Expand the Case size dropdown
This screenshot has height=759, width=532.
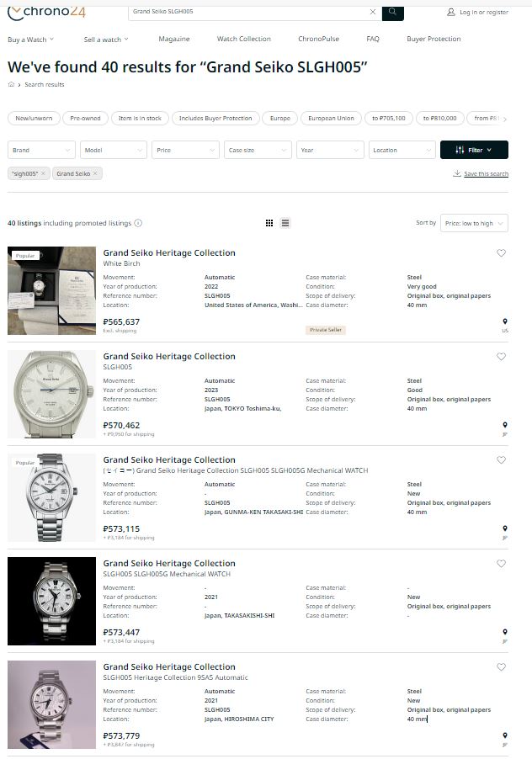(x=258, y=150)
